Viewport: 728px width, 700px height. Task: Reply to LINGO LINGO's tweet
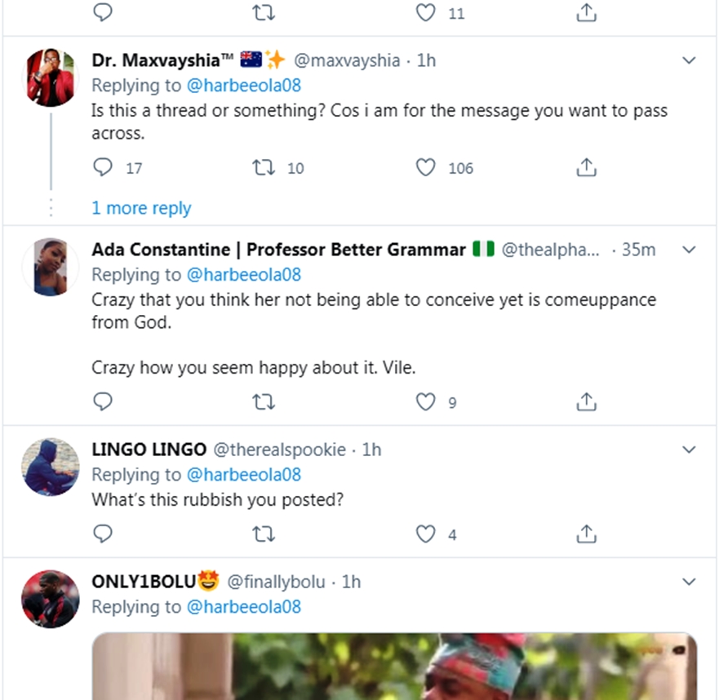click(x=103, y=534)
